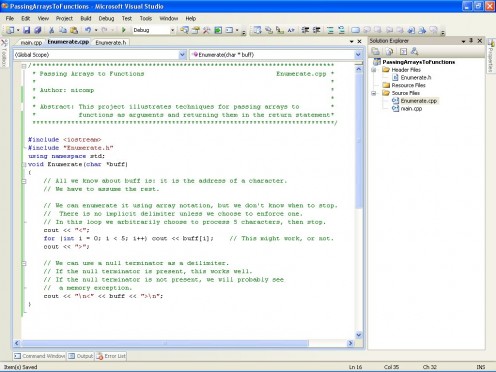Viewport: 496px width, 372px height.
Task: Click the Increase Indent icon
Action: click(317, 30)
